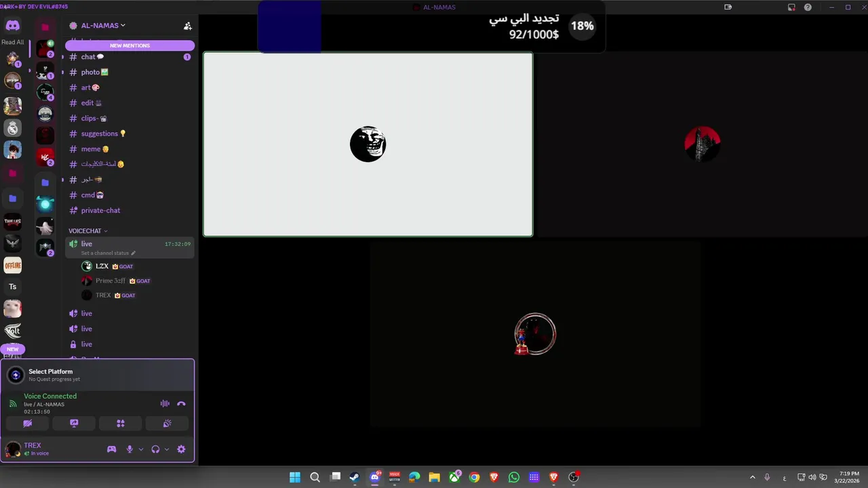The height and width of the screenshot is (488, 868).
Task: Focus the red-avatar participant tile
Action: click(702, 144)
